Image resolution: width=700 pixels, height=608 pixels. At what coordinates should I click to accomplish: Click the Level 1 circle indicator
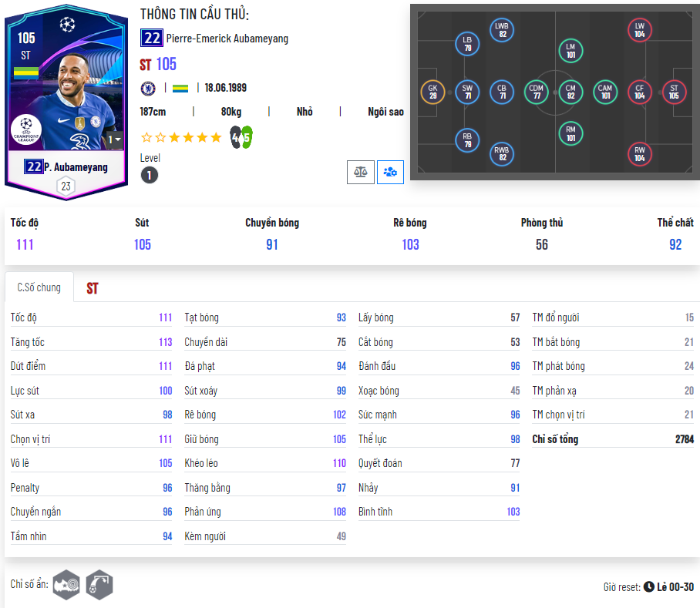pos(149,175)
